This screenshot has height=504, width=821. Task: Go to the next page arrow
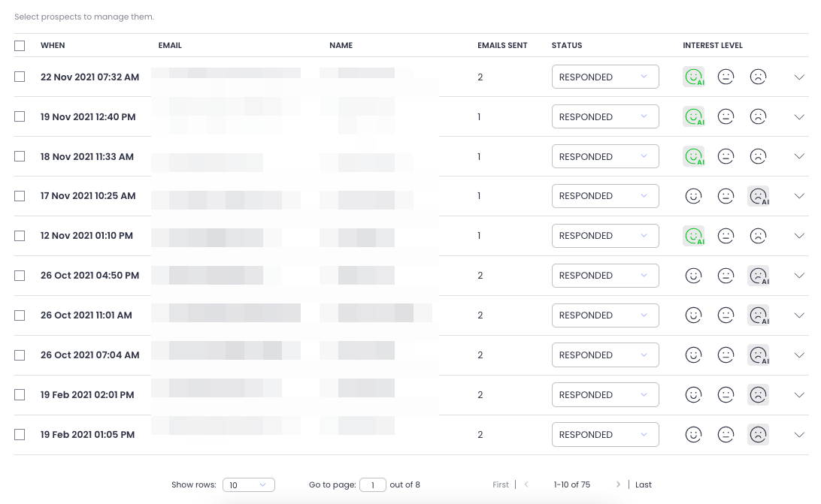point(618,485)
